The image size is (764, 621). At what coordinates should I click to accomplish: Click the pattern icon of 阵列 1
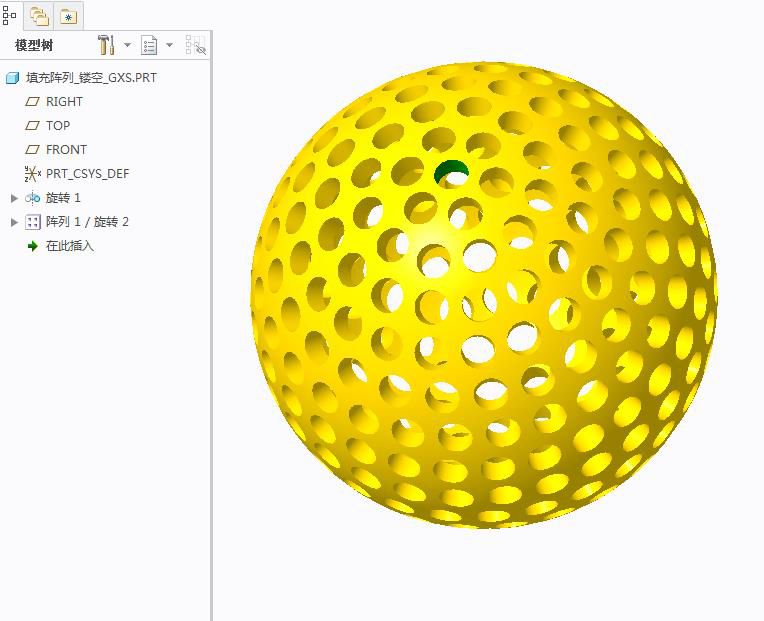click(32, 222)
